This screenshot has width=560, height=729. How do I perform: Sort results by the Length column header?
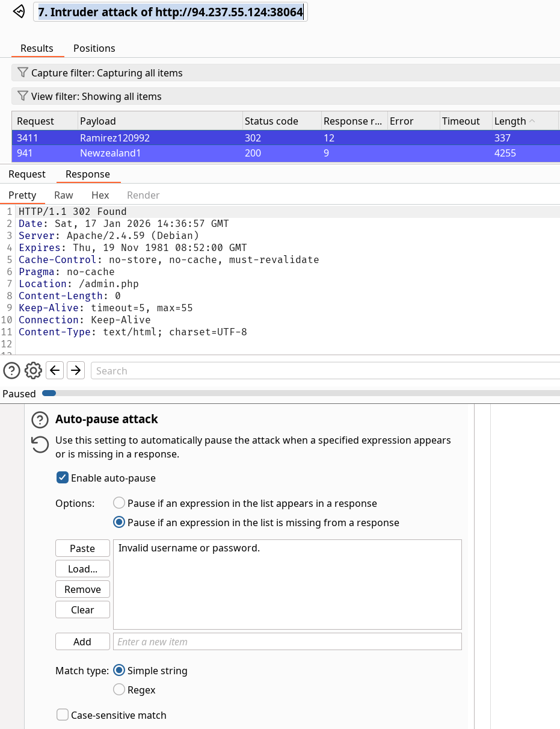(510, 121)
